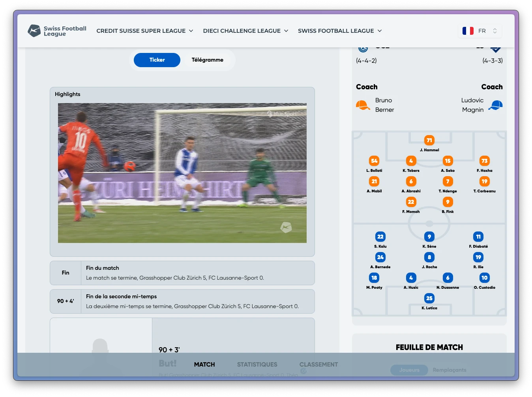Click the 90 + 3' goal entry

tap(182, 348)
